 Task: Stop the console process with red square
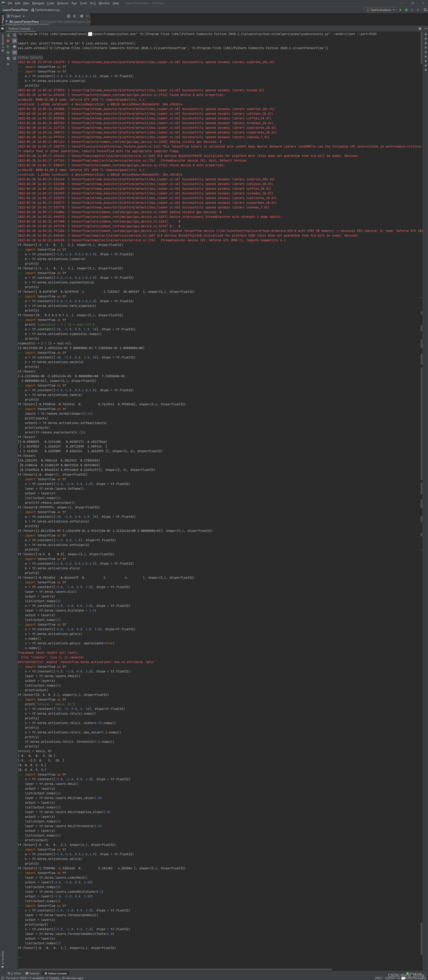point(8,41)
